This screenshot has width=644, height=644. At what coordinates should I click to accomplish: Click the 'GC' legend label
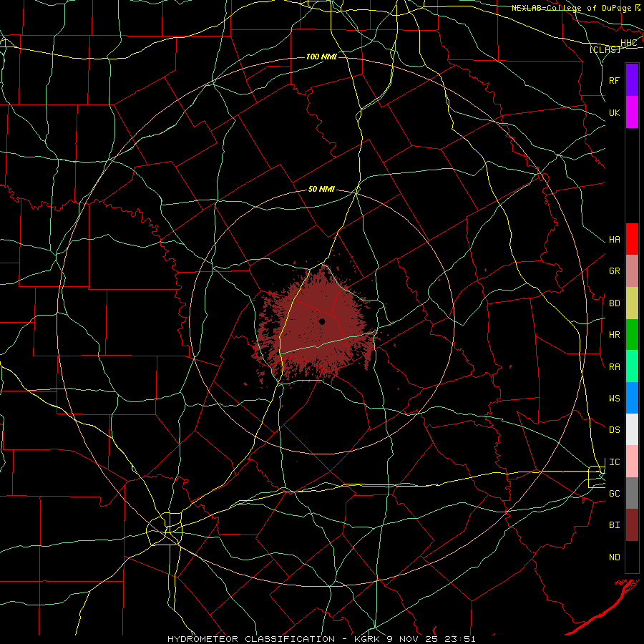pos(615,494)
